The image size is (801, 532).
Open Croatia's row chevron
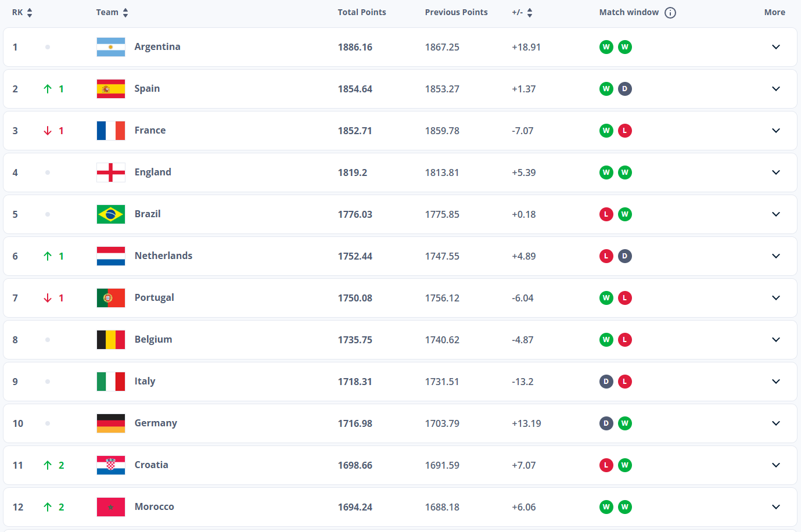click(x=775, y=465)
